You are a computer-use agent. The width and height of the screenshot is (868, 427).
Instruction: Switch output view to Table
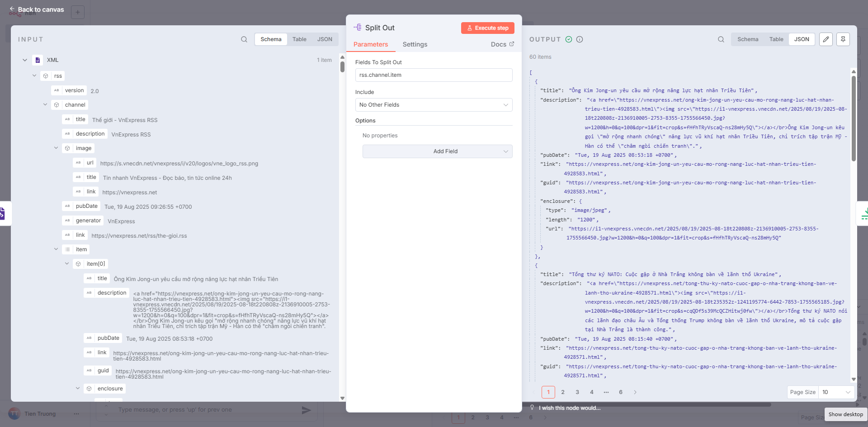[776, 39]
